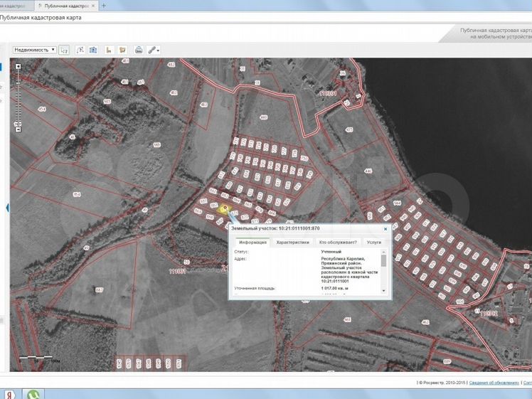Screen dimensions: 532x399
Task: Activate the distance measurement tool
Action: pyautogui.click(x=80, y=50)
